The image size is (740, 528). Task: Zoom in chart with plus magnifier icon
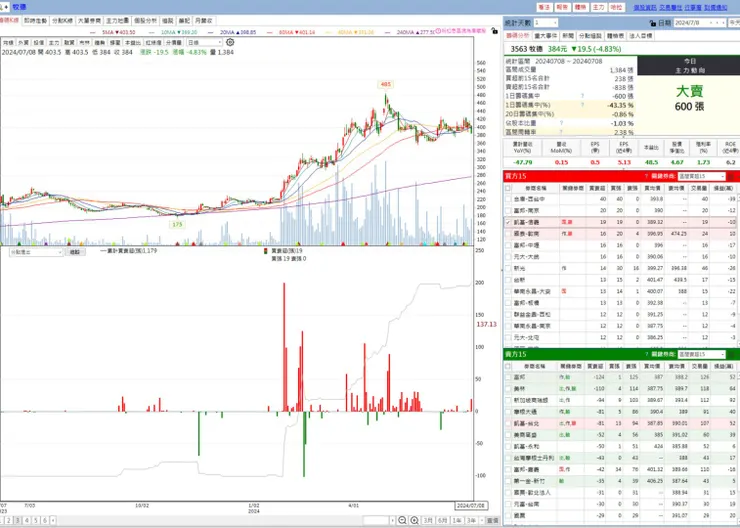click(414, 520)
